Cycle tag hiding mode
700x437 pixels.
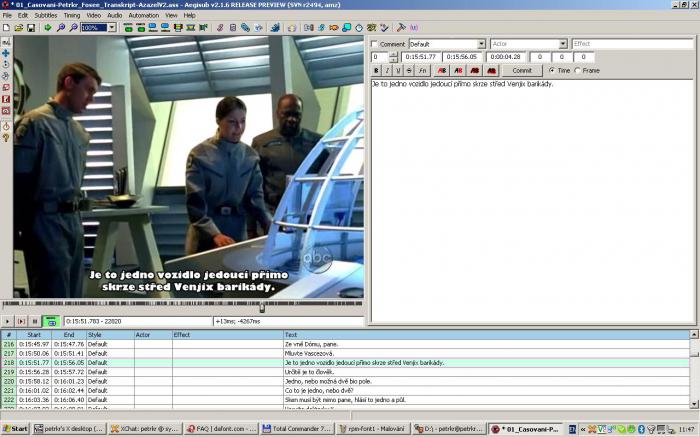click(x=414, y=28)
